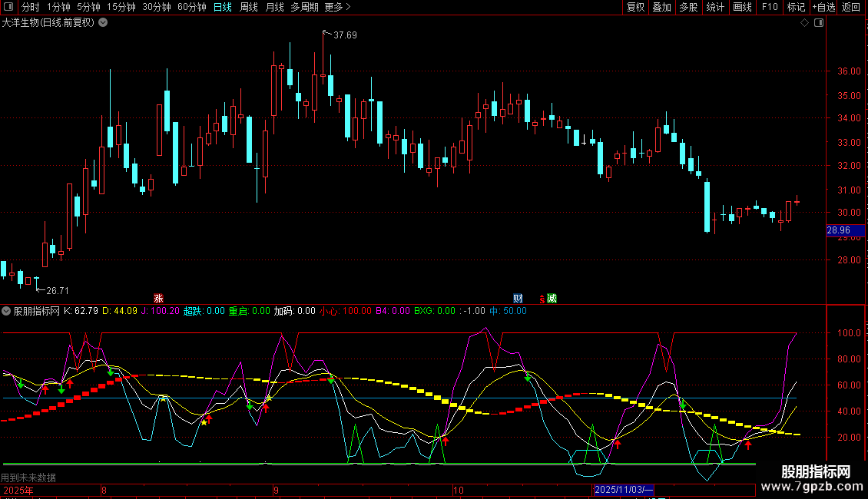Click the 复权 button
The image size is (868, 499).
click(x=635, y=8)
